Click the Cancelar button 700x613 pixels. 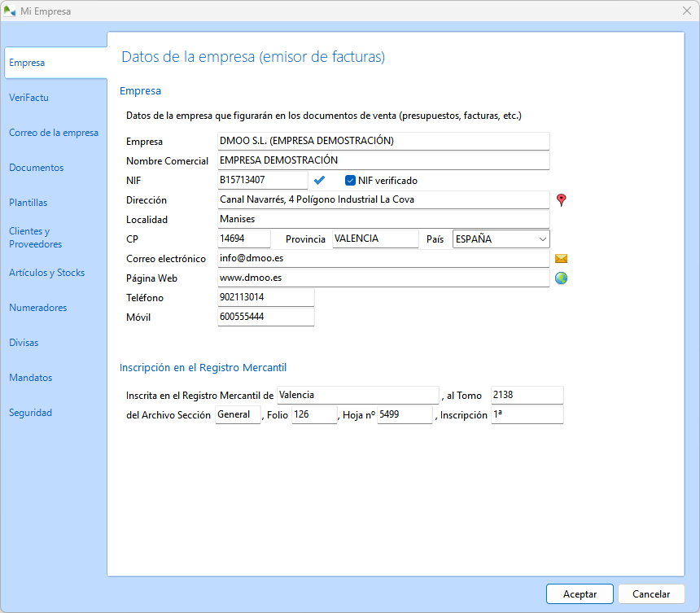pyautogui.click(x=651, y=594)
